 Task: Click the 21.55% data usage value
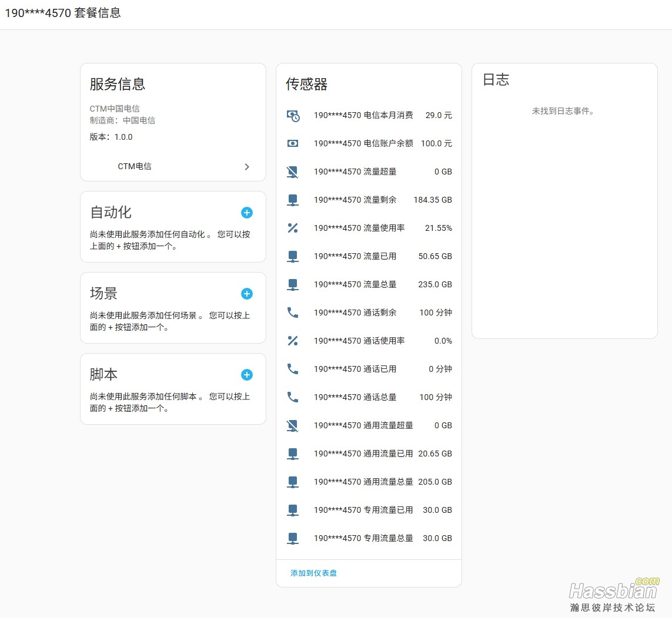point(439,229)
